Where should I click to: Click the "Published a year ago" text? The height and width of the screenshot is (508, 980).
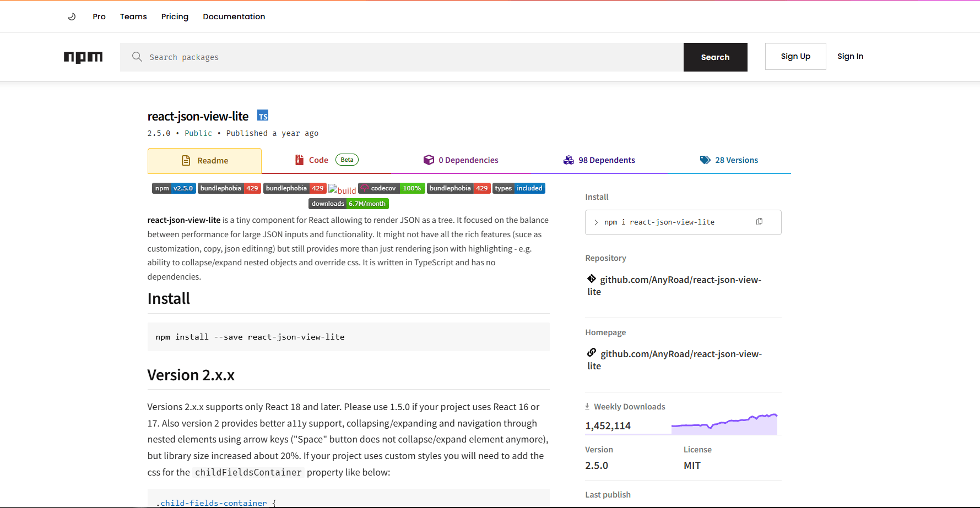[272, 133]
